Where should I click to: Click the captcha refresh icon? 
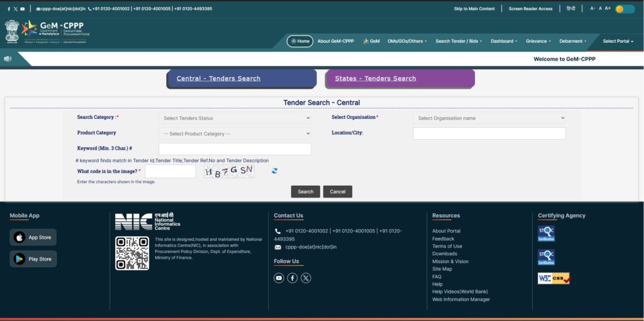[275, 171]
